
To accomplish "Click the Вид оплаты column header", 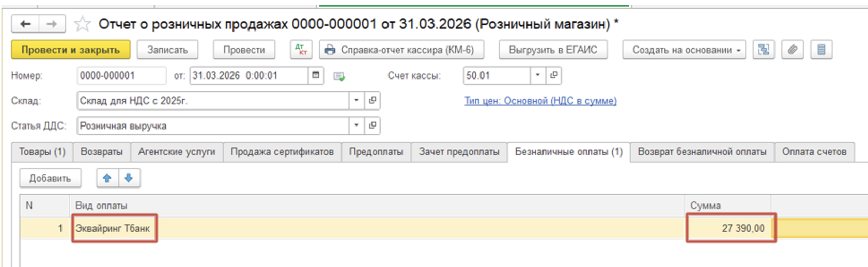I will (x=377, y=206).
